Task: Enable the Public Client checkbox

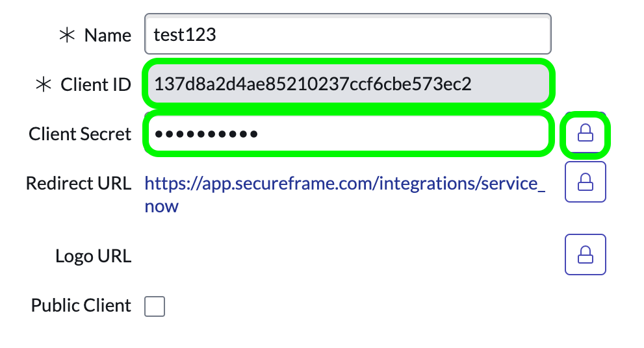Action: coord(155,306)
